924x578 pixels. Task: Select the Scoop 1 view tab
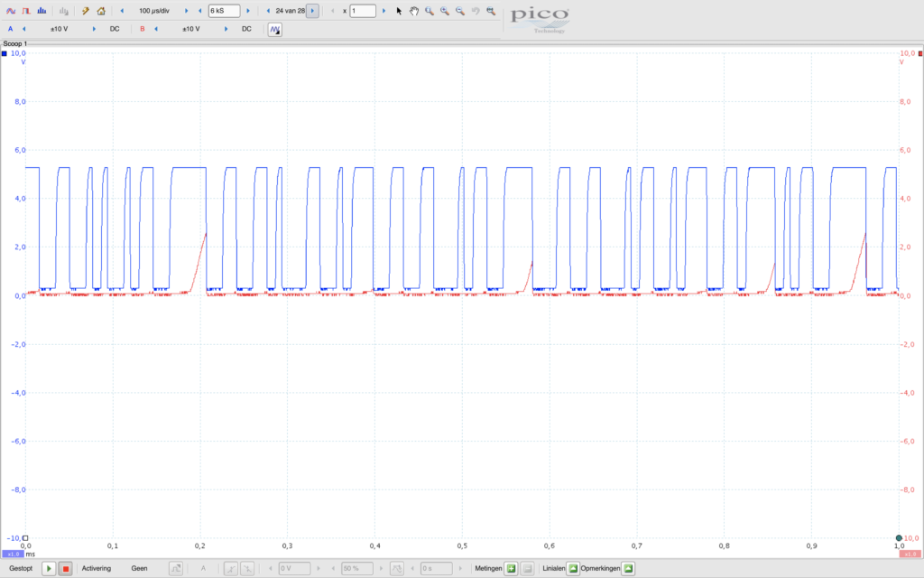pos(14,43)
